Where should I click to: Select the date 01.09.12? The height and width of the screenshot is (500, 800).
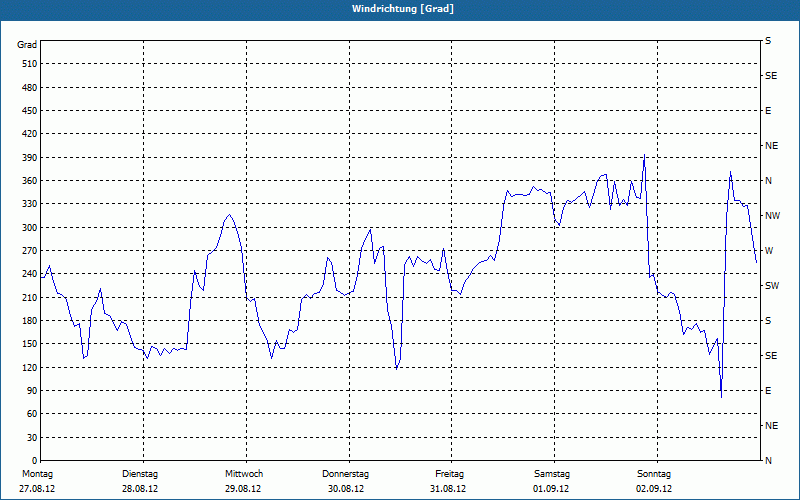coord(551,489)
